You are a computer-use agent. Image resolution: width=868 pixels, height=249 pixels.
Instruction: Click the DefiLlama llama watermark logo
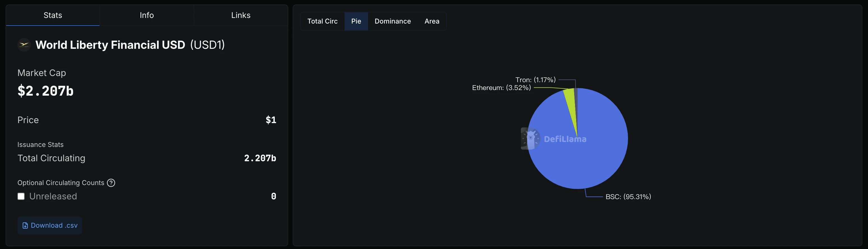click(530, 139)
